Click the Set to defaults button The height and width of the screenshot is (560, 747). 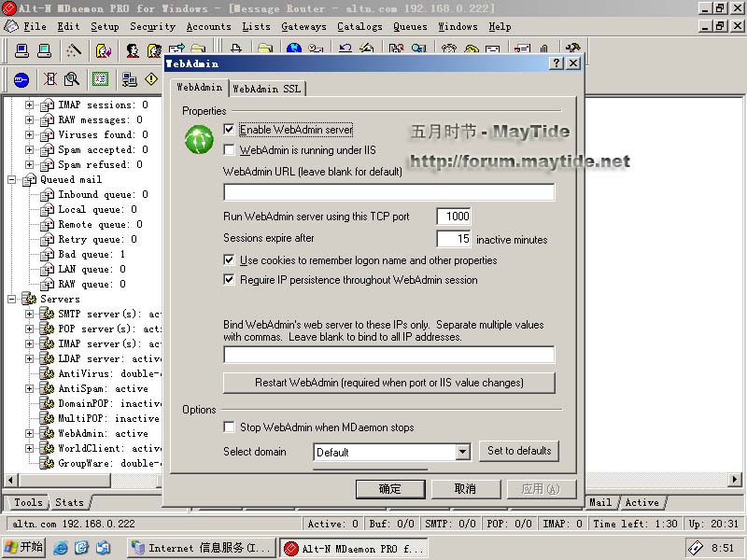pos(519,451)
